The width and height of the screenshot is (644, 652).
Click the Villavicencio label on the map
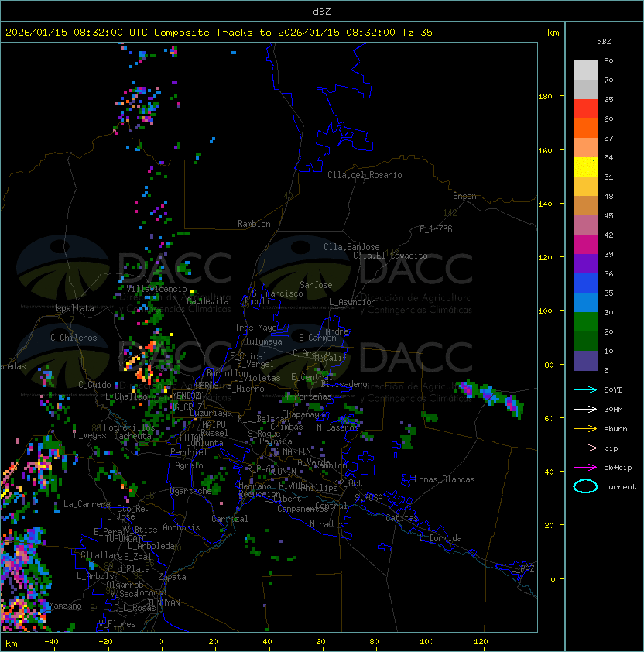[152, 289]
